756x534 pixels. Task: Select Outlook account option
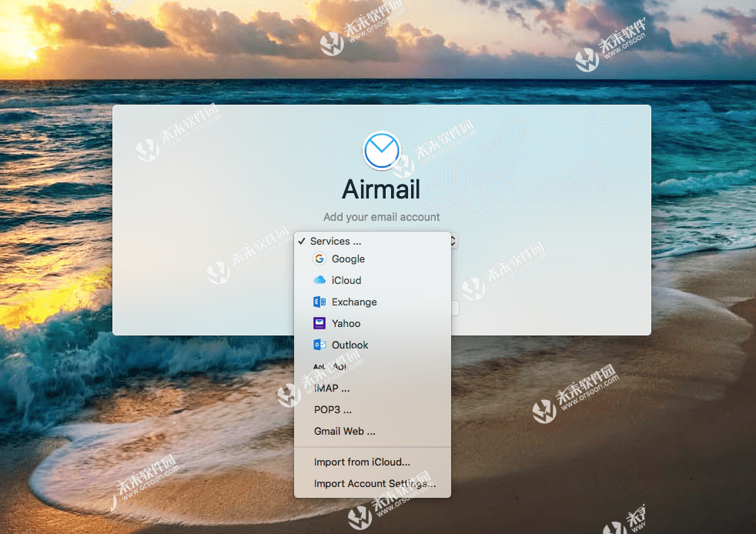372,345
